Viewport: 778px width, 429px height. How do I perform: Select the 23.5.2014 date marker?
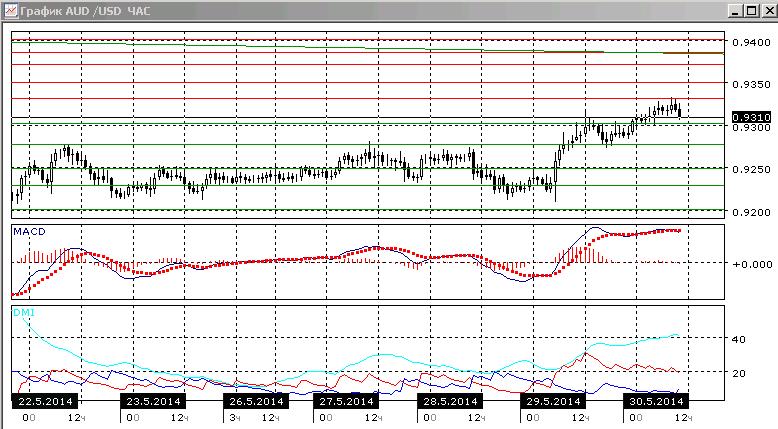(153, 401)
